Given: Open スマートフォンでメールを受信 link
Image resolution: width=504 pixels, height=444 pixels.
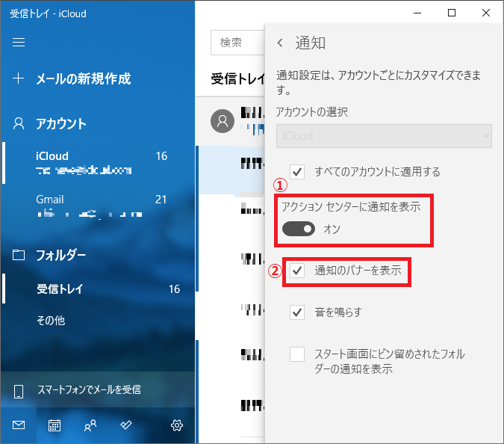Looking at the screenshot, I should pyautogui.click(x=89, y=389).
